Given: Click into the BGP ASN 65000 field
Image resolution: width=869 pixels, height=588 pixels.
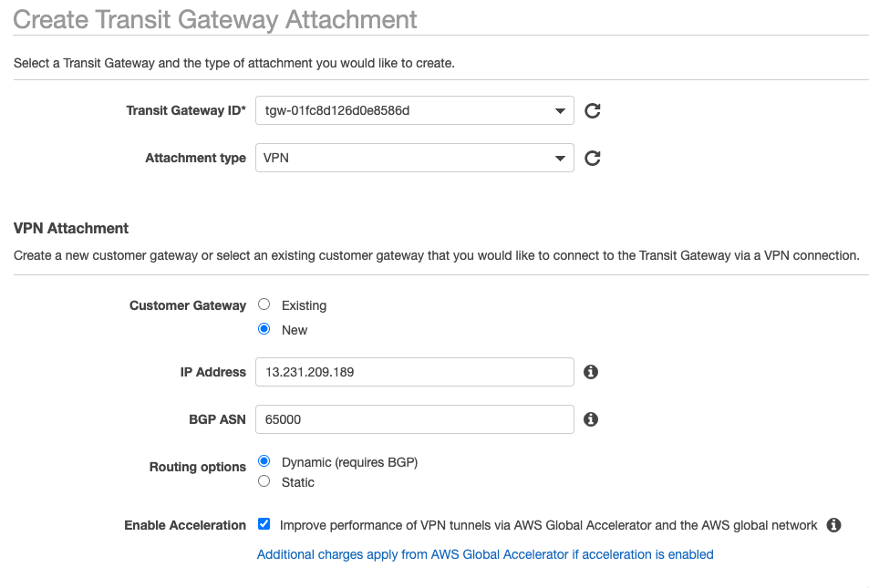Looking at the screenshot, I should pyautogui.click(x=415, y=419).
